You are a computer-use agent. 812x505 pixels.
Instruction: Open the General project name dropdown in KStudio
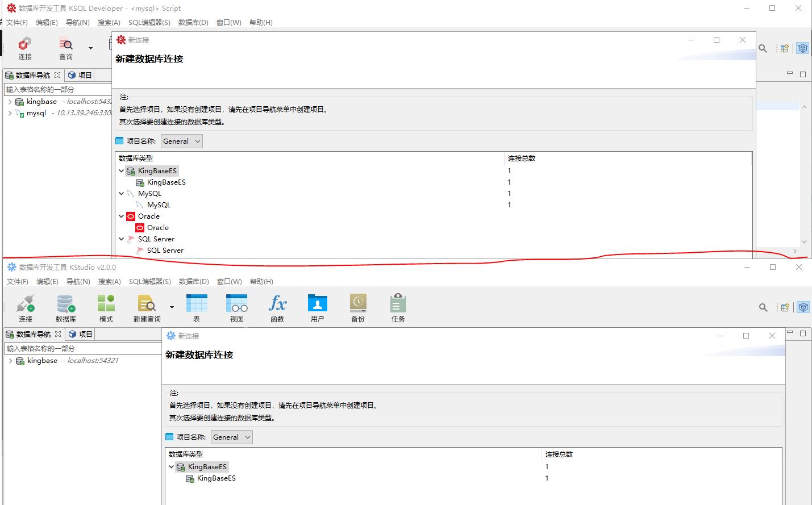click(x=231, y=437)
